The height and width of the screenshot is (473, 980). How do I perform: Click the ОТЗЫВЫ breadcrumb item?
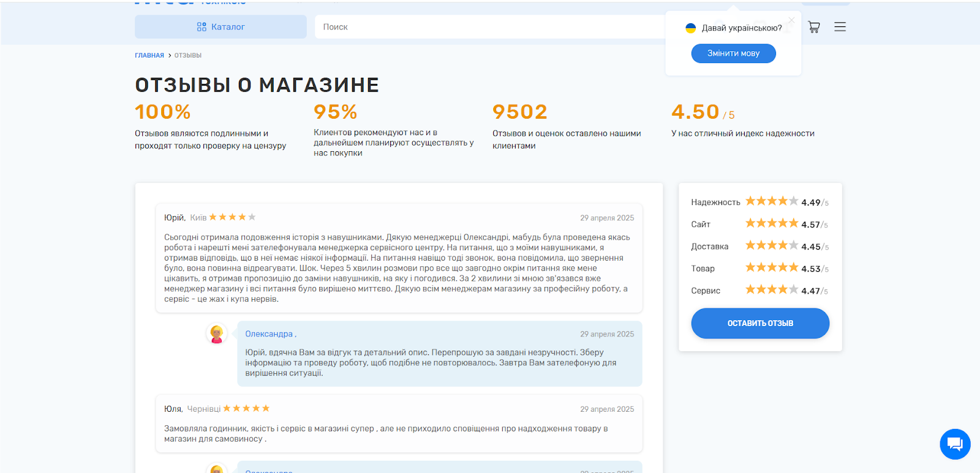pyautogui.click(x=187, y=55)
